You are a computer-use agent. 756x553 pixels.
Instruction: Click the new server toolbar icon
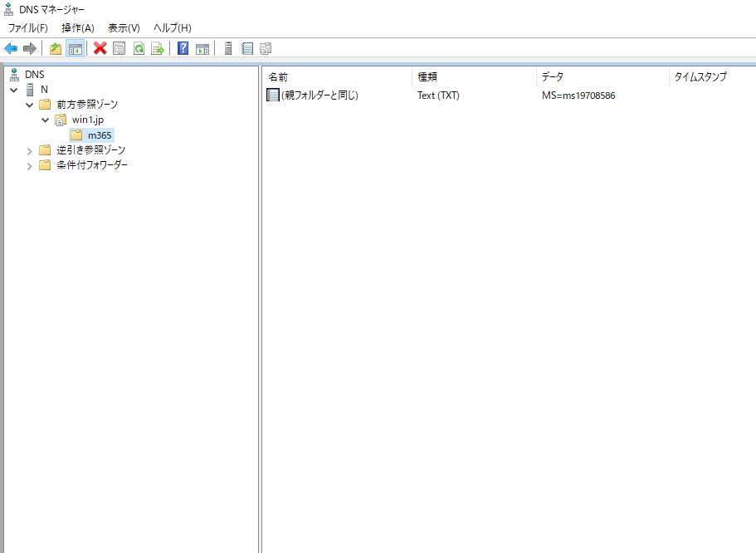[228, 48]
